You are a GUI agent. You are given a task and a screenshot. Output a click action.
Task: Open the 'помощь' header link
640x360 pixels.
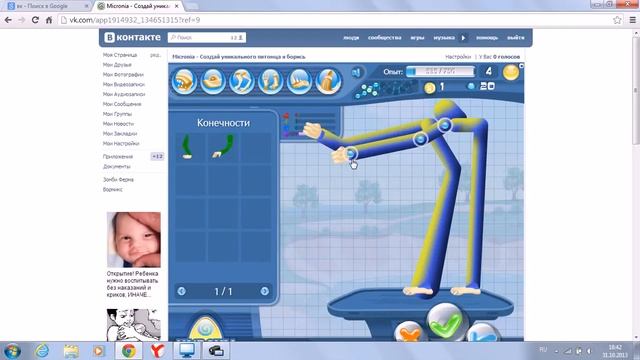[487, 38]
